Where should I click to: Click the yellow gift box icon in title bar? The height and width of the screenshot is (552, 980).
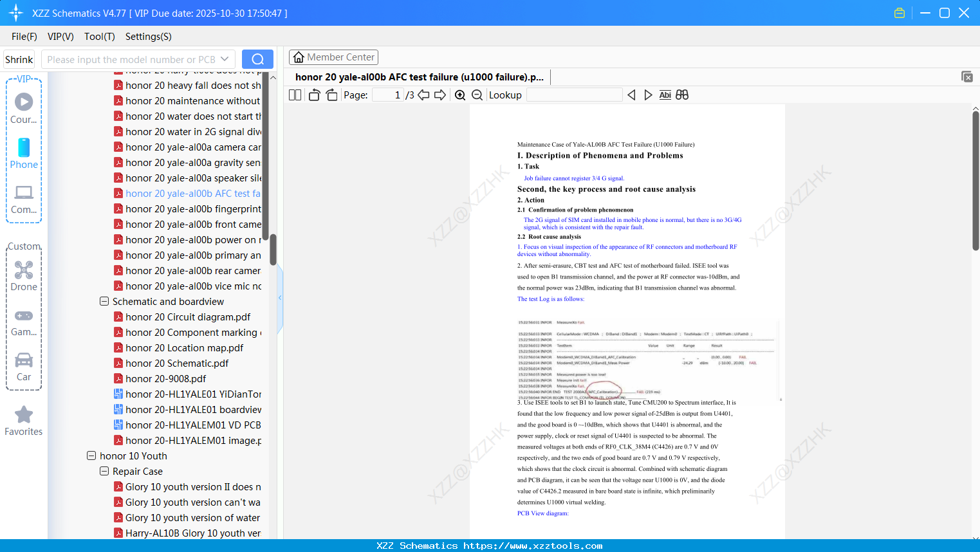click(900, 13)
